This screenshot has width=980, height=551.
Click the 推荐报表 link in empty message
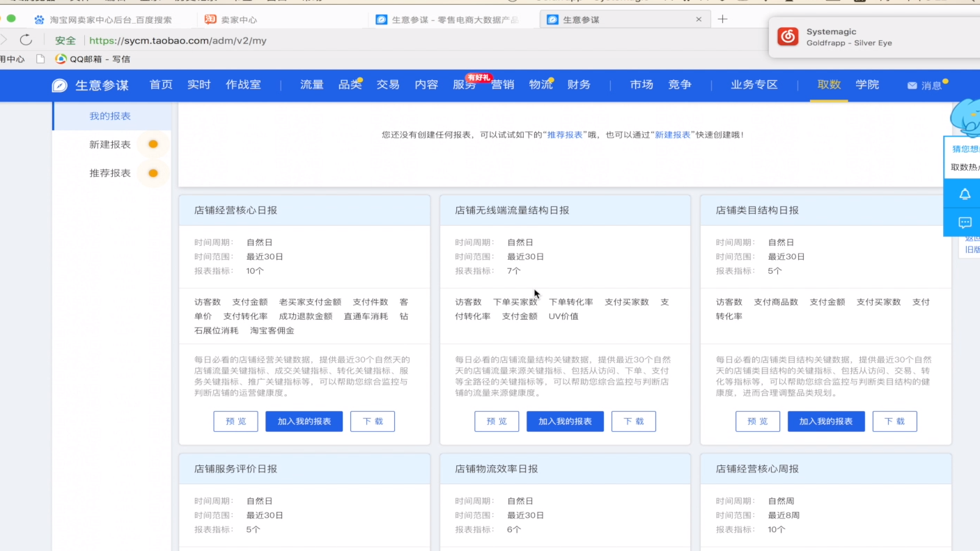click(x=565, y=134)
